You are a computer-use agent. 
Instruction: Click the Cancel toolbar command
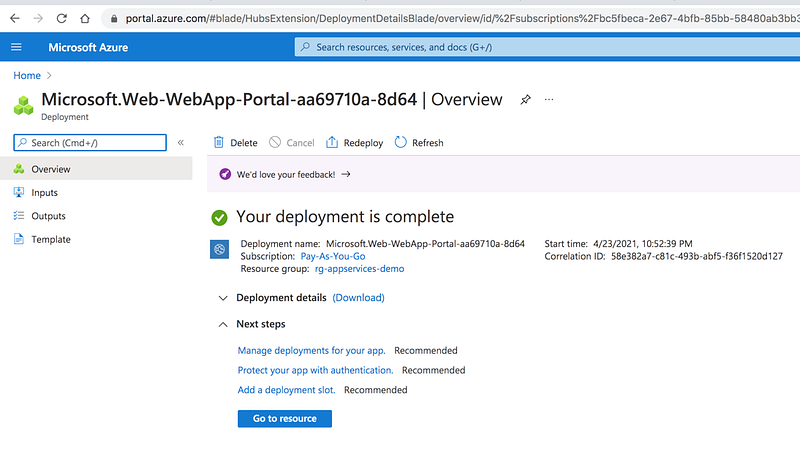pos(292,143)
